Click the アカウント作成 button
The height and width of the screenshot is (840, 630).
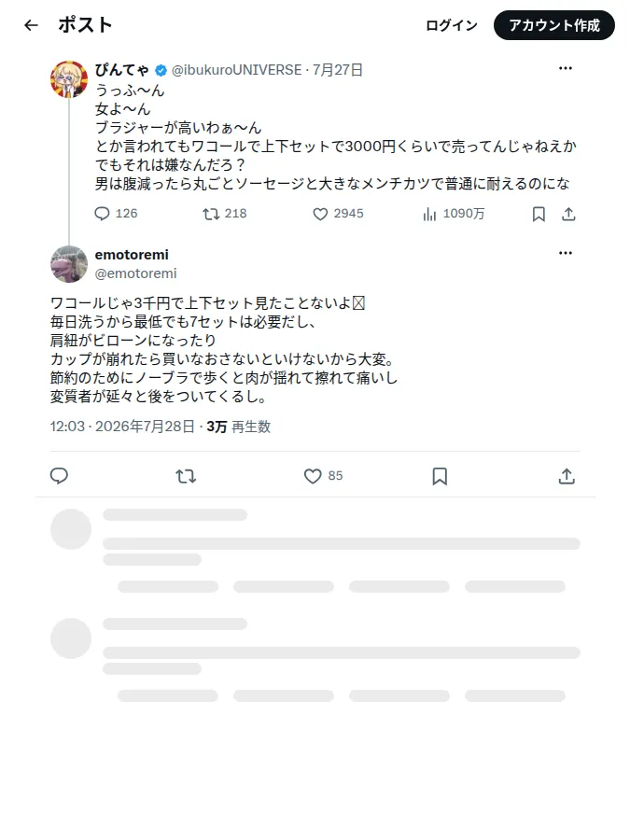point(553,25)
